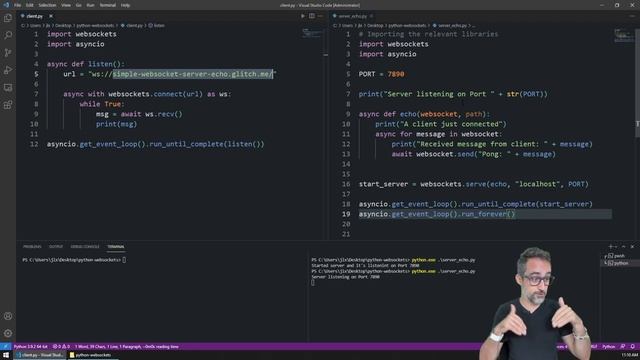640x360 pixels.
Task: Open more actions for right editor group
Action: (x=632, y=16)
